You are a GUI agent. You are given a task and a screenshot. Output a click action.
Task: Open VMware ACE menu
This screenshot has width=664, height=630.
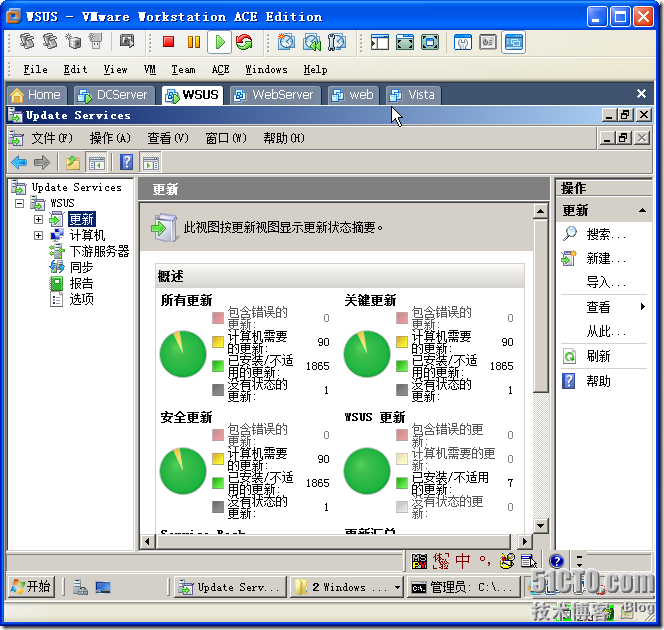click(x=221, y=69)
